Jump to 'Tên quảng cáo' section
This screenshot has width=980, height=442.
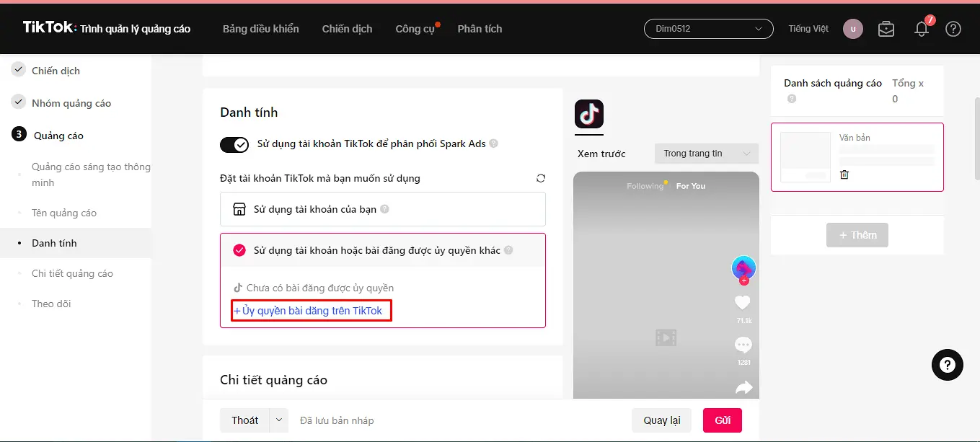click(x=64, y=213)
